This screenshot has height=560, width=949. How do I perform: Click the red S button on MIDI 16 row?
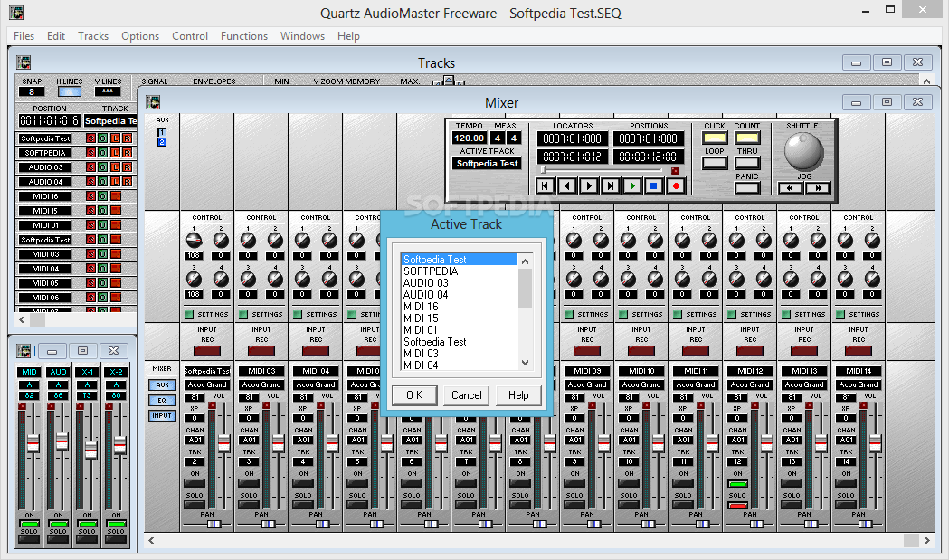click(x=90, y=196)
